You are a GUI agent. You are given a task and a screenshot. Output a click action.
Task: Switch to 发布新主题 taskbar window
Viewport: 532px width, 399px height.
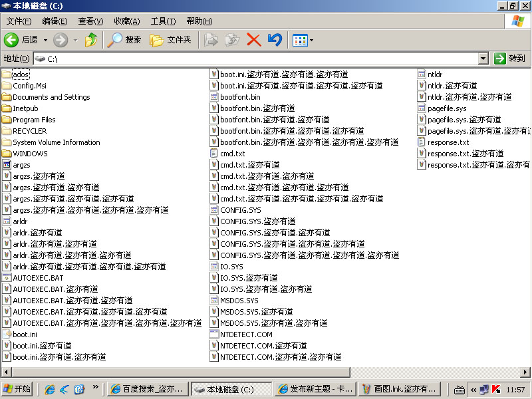(x=316, y=389)
